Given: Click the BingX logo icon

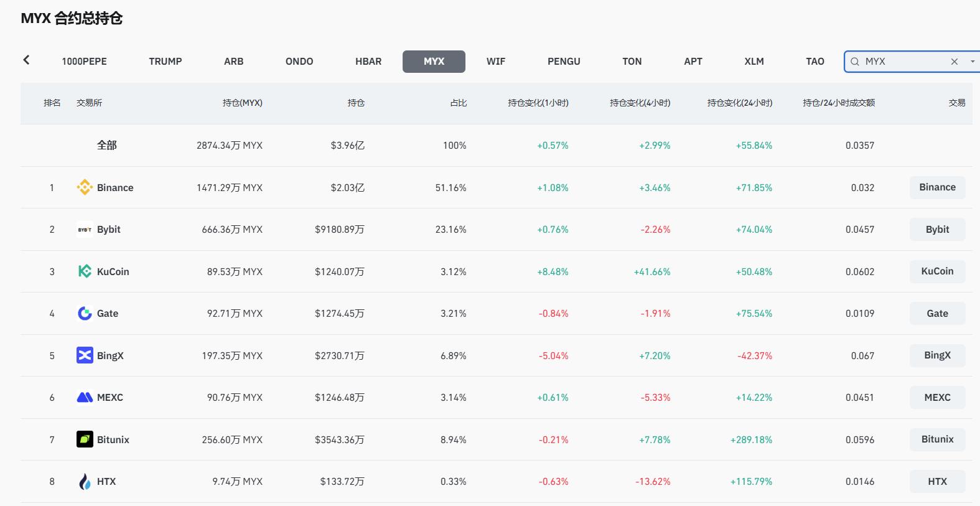Looking at the screenshot, I should (x=85, y=355).
